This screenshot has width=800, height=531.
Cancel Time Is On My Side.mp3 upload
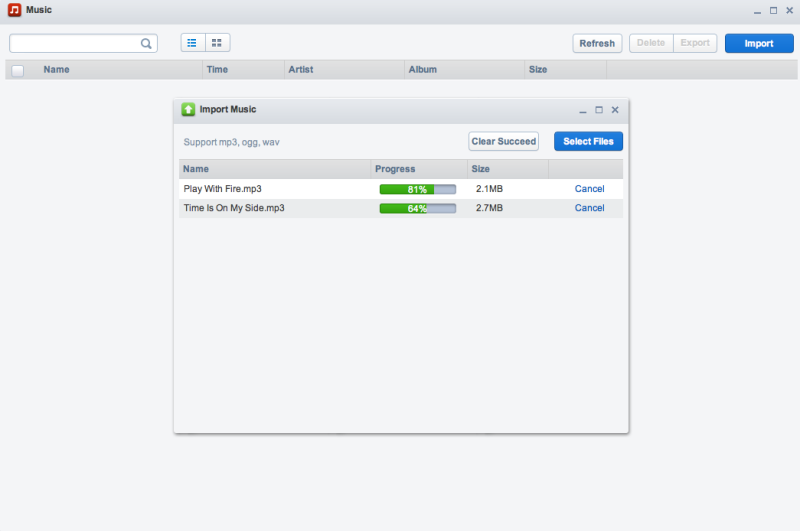[589, 208]
